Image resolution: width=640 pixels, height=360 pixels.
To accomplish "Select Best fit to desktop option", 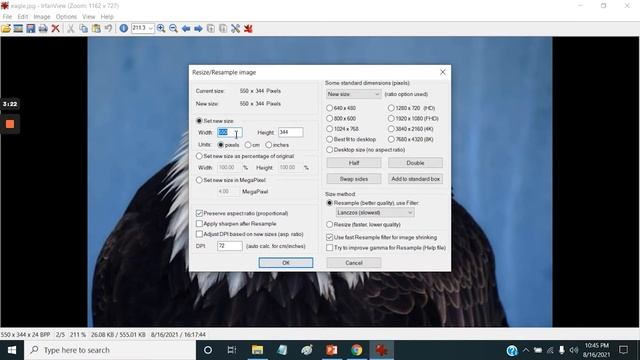I will (329, 139).
